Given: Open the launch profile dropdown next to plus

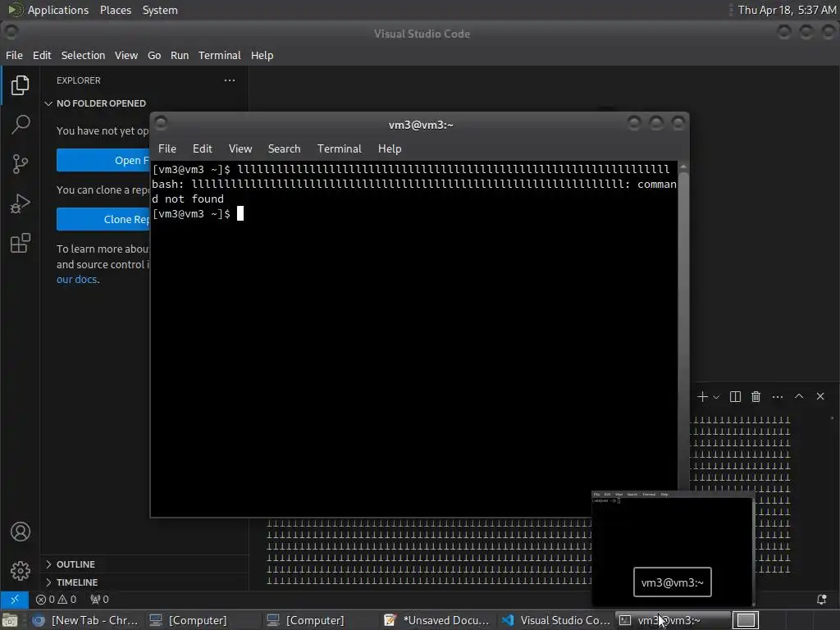Looking at the screenshot, I should point(716,397).
